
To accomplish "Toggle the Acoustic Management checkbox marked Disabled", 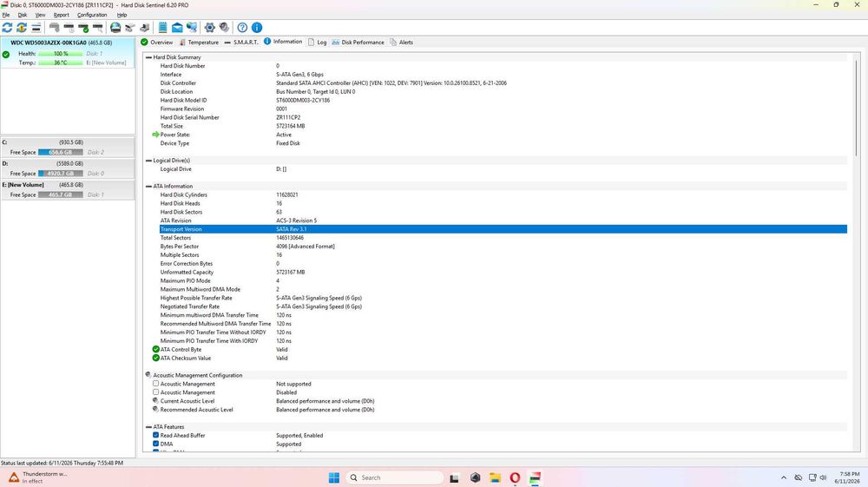I will (155, 392).
